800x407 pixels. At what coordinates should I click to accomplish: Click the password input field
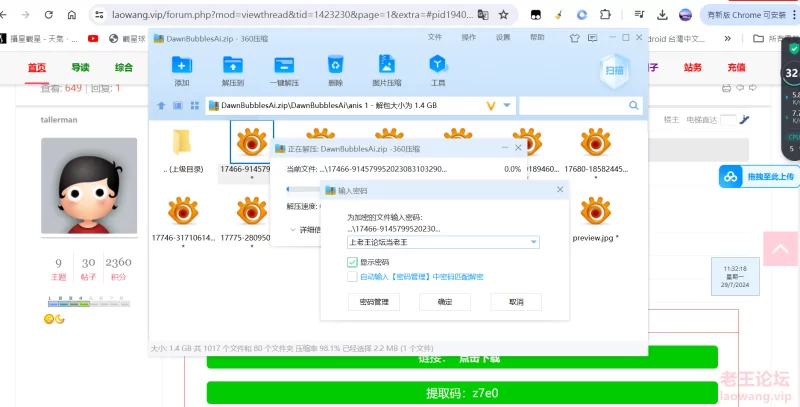(x=443, y=242)
